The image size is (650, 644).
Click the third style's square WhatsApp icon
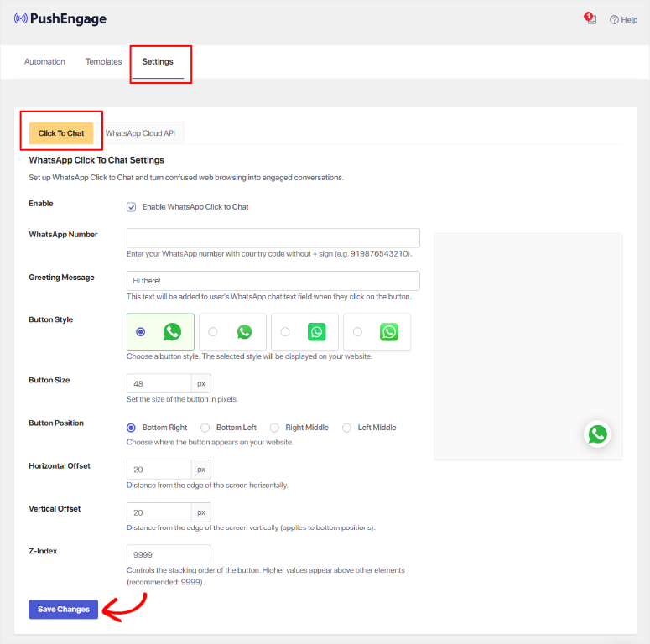(317, 332)
